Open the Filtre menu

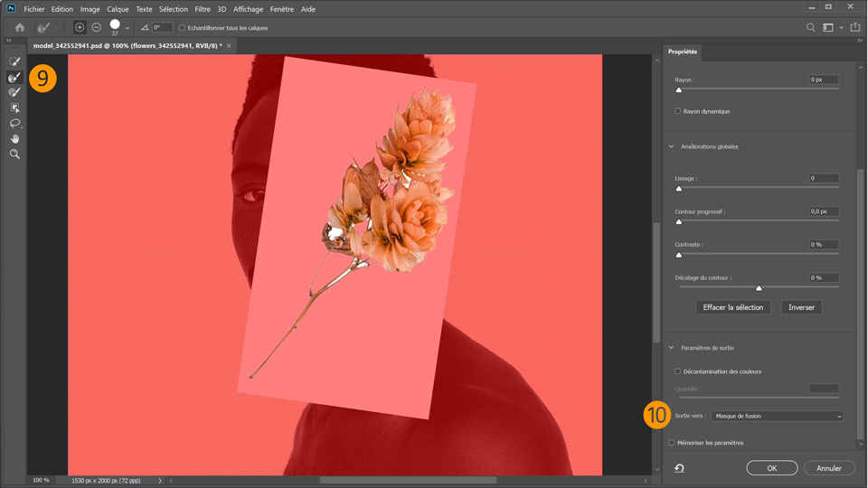[203, 9]
